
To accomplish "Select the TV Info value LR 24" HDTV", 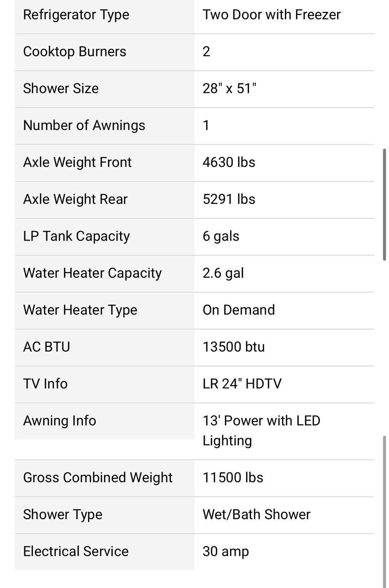I will pyautogui.click(x=242, y=384).
